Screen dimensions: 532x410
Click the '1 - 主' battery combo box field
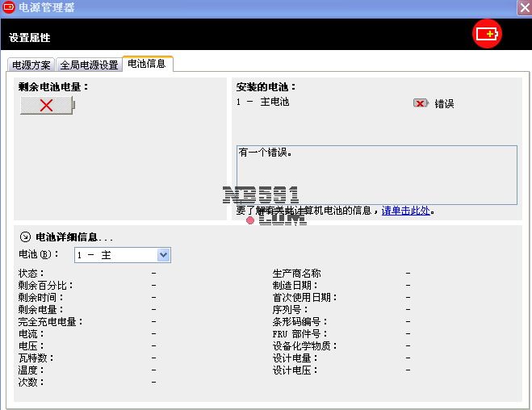point(115,255)
